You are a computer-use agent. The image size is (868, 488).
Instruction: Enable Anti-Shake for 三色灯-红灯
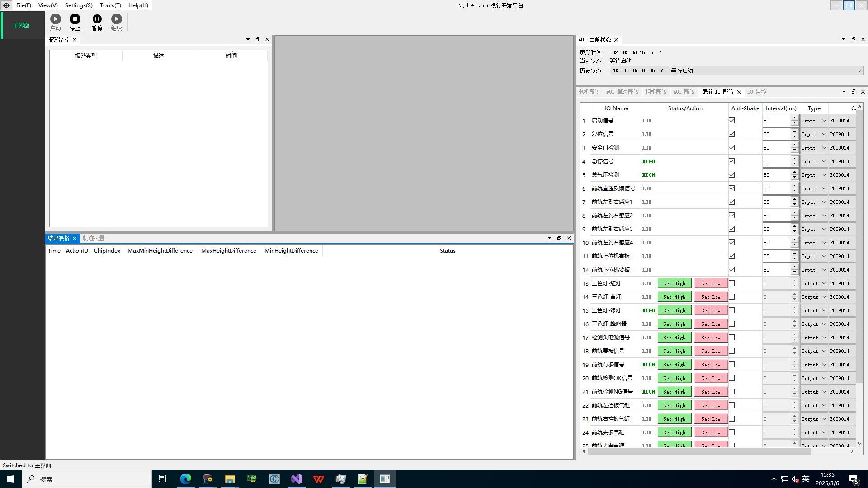pyautogui.click(x=731, y=283)
